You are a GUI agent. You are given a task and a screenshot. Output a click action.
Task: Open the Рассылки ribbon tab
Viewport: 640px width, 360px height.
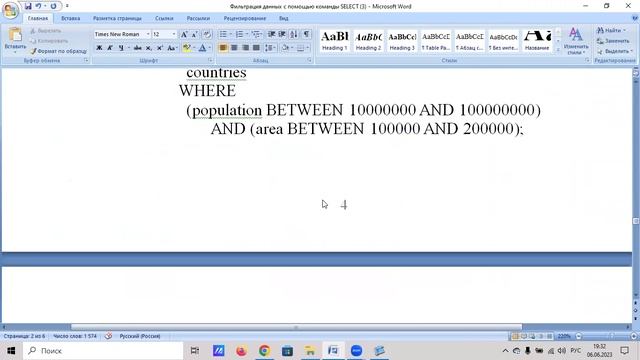click(198, 18)
